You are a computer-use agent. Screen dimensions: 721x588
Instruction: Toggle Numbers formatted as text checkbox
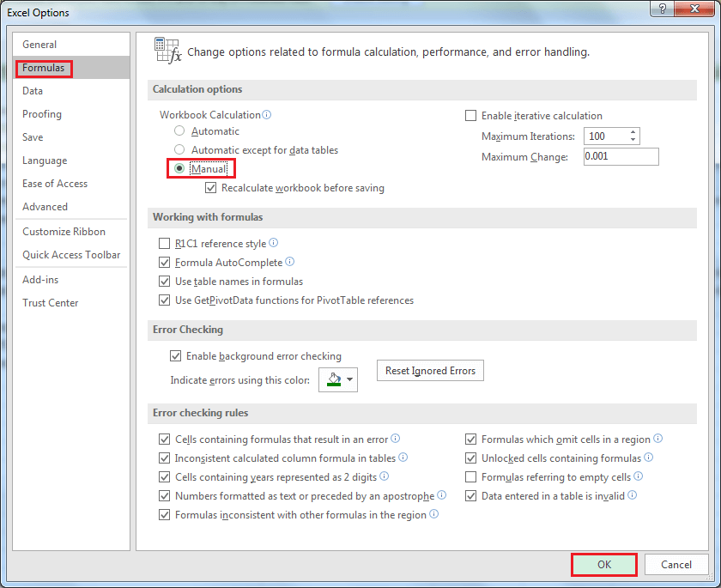(164, 495)
